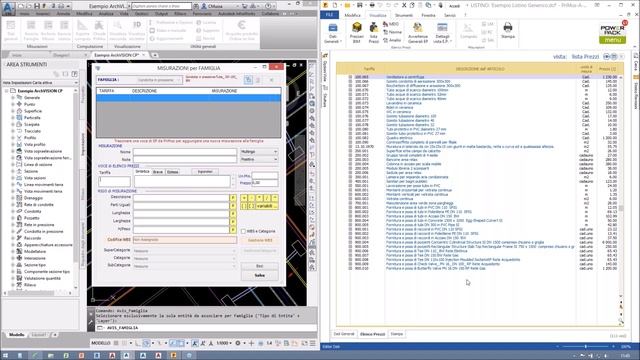This screenshot has height=360, width=640.
Task: Expand the Condotta tree node
Action: coord(13,211)
